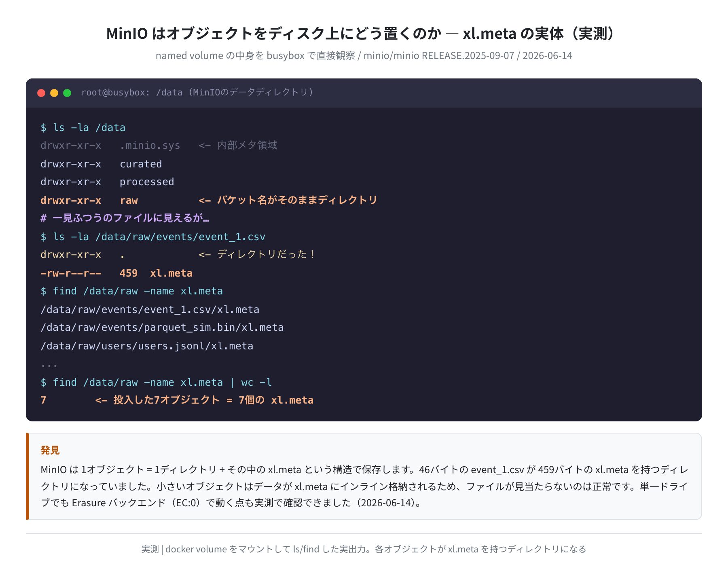Click the red close dot in terminal header
Screen dimensions: 728x571
click(41, 93)
